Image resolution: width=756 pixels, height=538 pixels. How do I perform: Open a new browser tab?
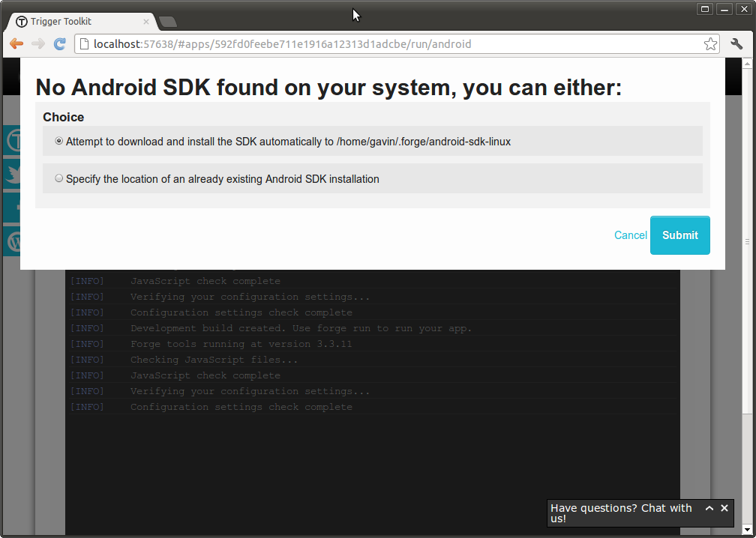coord(168,22)
